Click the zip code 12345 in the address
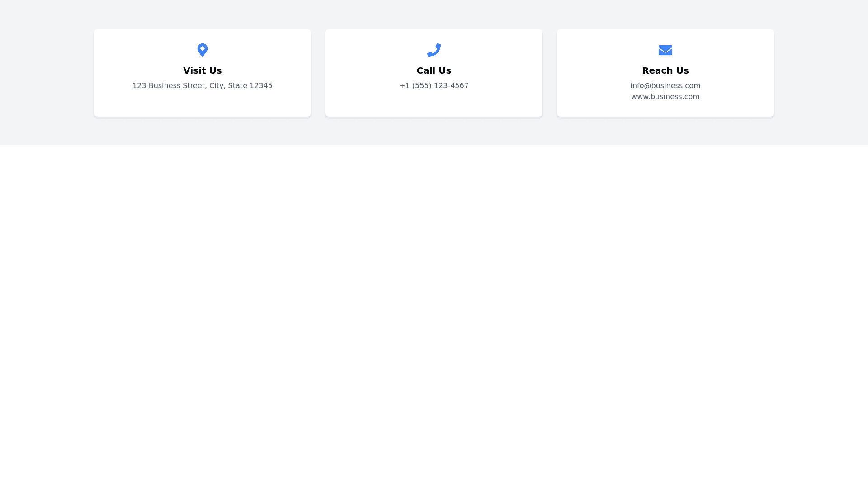868x488 pixels. click(x=261, y=86)
